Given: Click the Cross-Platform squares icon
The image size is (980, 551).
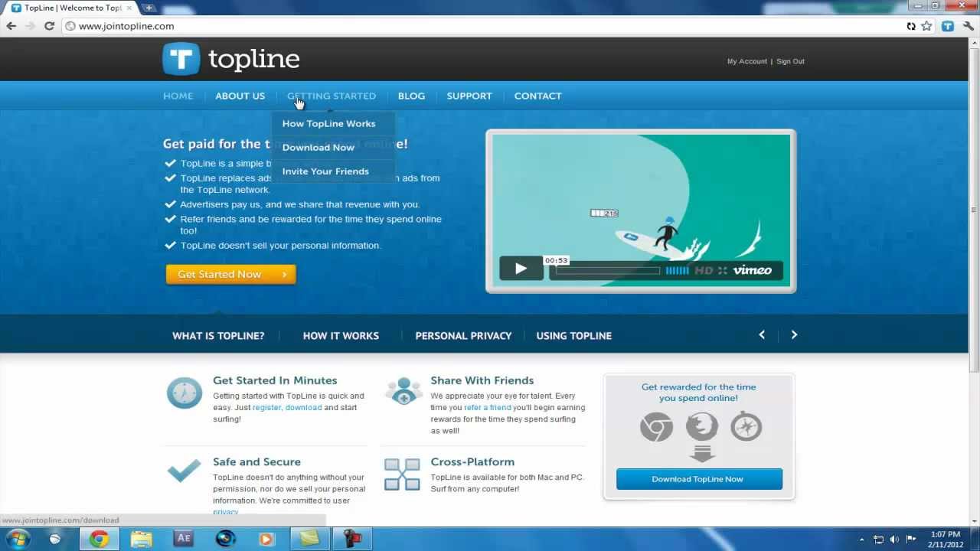Looking at the screenshot, I should [x=402, y=474].
